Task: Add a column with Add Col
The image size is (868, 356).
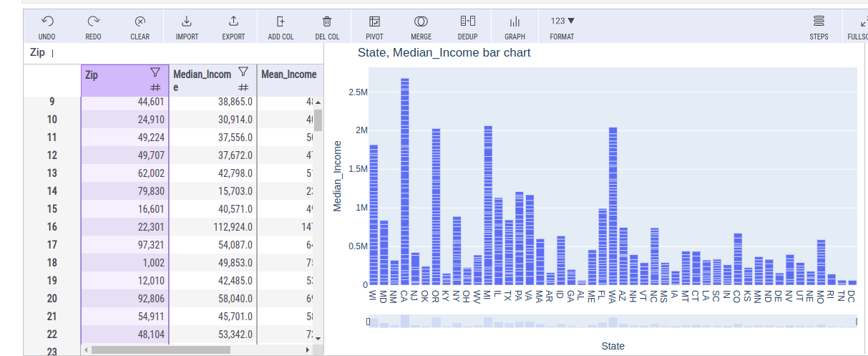Action: (281, 21)
